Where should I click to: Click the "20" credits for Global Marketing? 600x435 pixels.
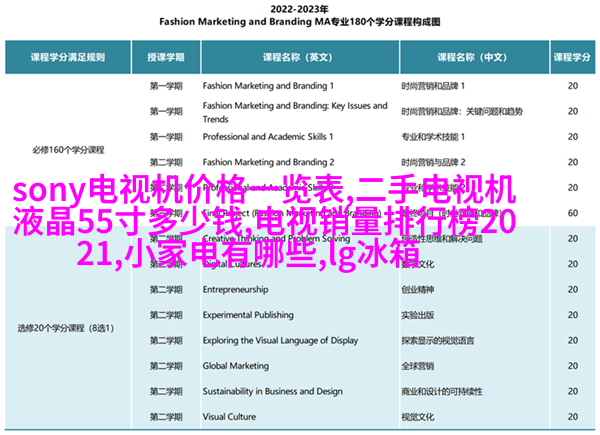pyautogui.click(x=572, y=366)
